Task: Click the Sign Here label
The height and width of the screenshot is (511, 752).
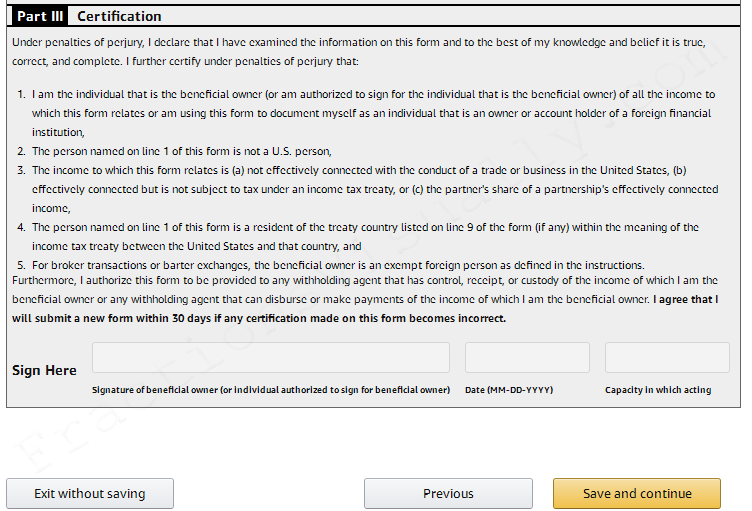Action: (44, 370)
